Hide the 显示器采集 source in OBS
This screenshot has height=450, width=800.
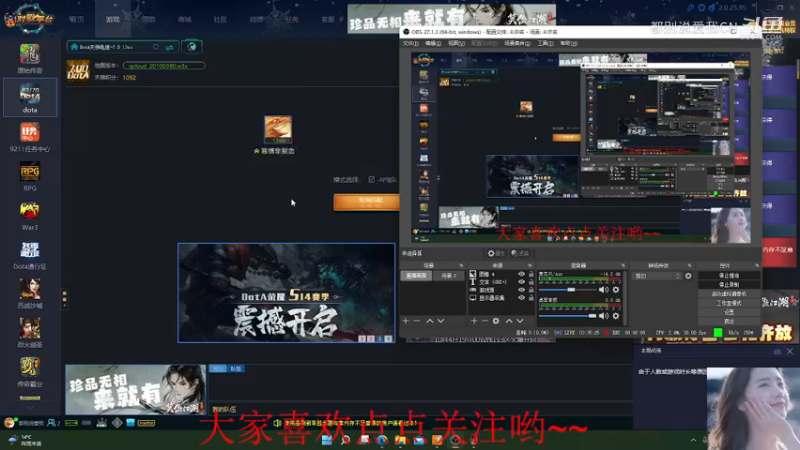tap(521, 297)
